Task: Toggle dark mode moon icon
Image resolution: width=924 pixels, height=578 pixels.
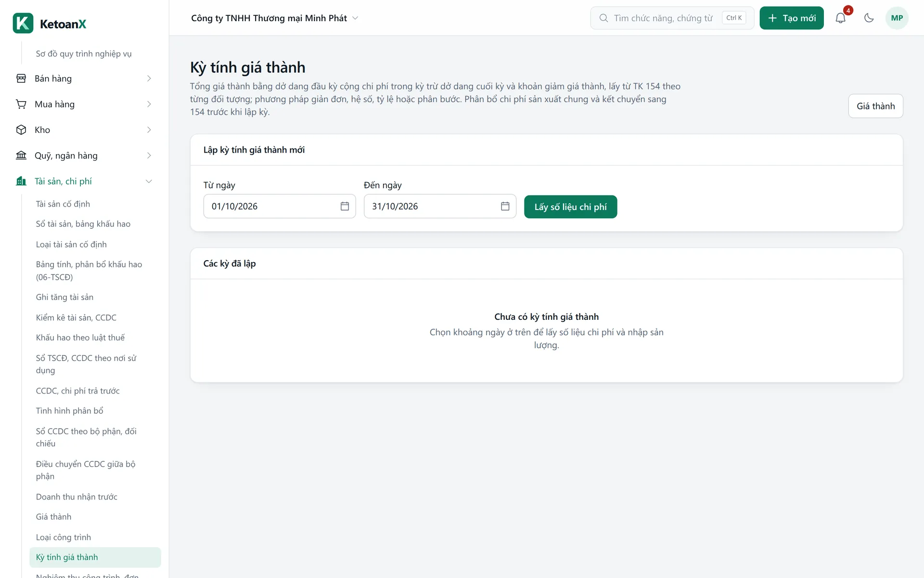Action: tap(869, 18)
